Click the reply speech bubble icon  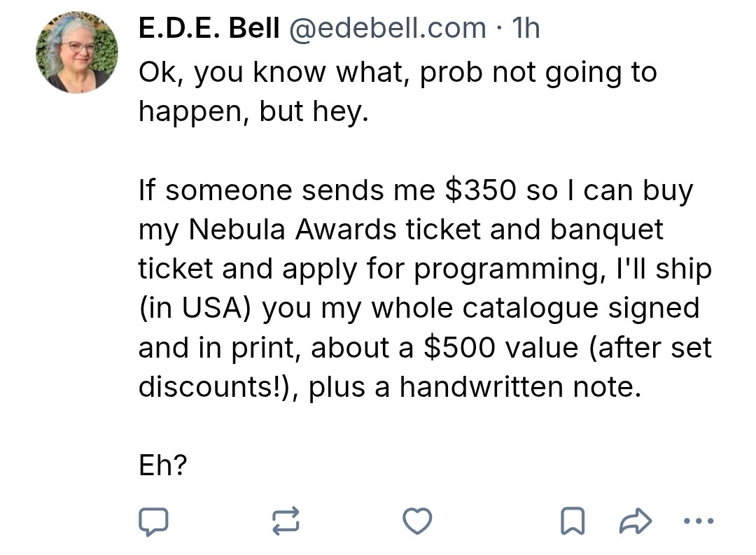coord(153,521)
